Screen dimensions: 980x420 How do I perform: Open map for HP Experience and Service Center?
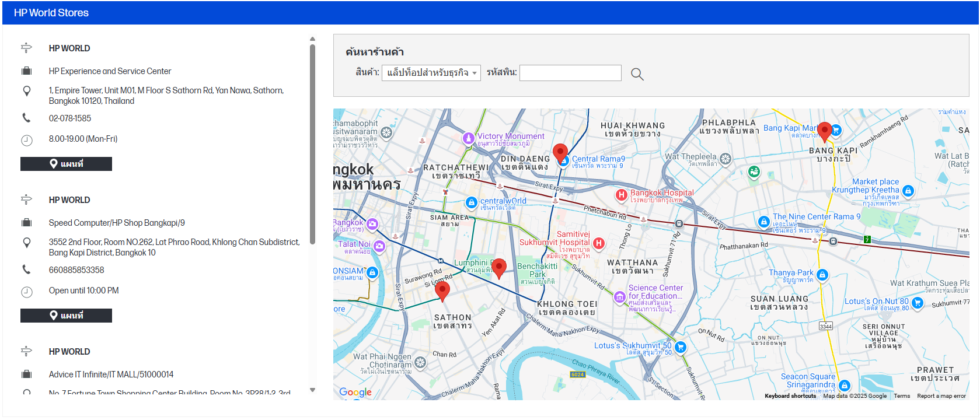[66, 164]
